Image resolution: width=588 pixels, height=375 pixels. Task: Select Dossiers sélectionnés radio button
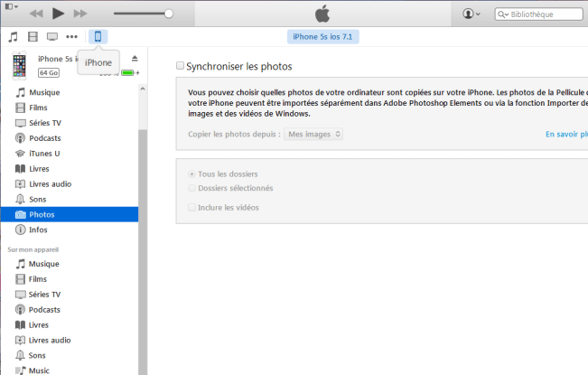[191, 188]
